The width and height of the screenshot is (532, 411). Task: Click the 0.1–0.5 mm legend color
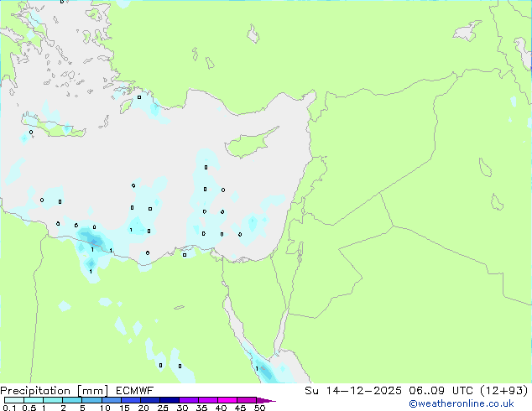[14, 400]
